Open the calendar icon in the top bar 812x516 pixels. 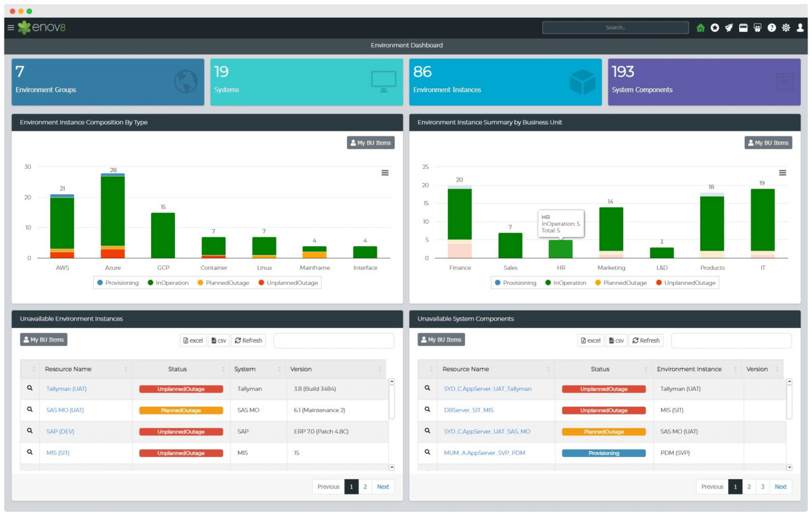[x=743, y=27]
